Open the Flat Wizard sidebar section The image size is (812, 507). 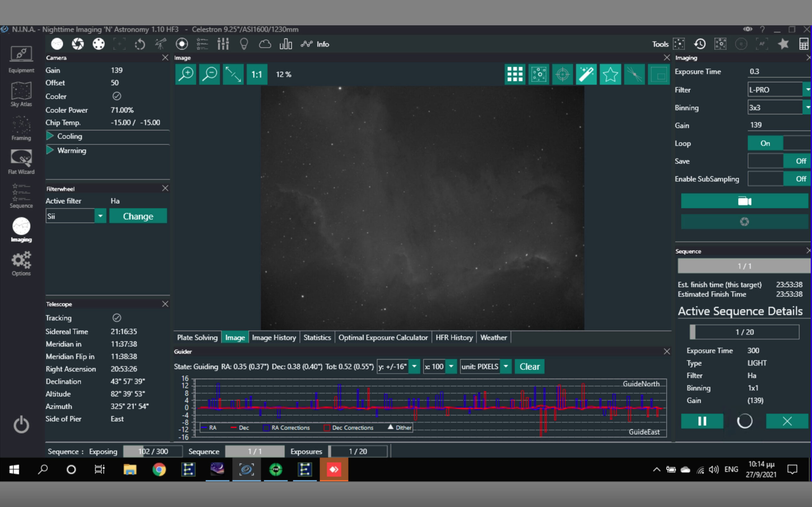pos(21,162)
